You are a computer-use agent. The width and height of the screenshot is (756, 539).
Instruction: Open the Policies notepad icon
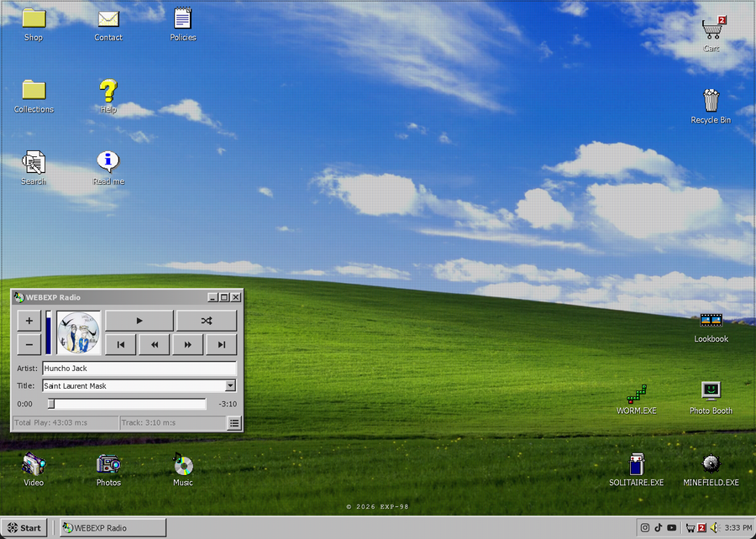183,18
